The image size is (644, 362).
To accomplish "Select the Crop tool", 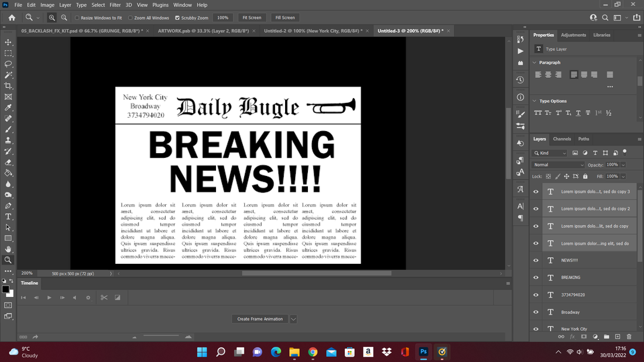I will (x=8, y=86).
